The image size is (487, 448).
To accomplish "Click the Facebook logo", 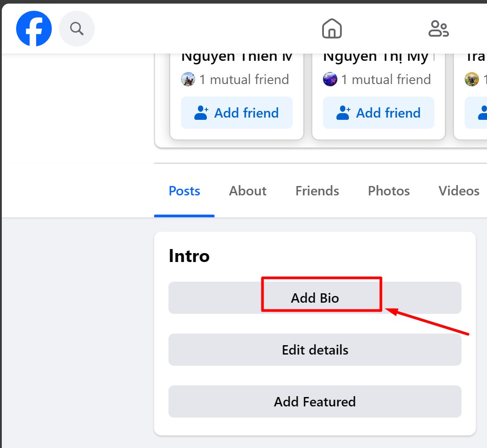I will click(x=34, y=29).
